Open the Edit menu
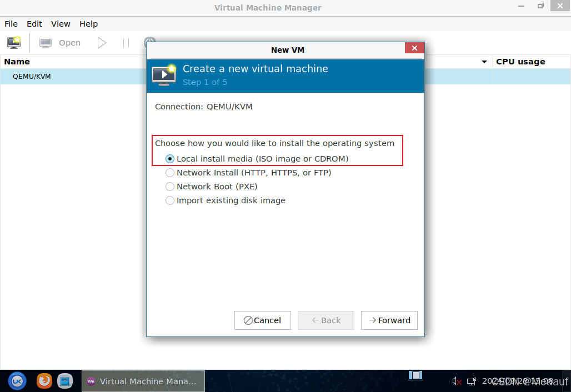The width and height of the screenshot is (571, 392). 34,24
